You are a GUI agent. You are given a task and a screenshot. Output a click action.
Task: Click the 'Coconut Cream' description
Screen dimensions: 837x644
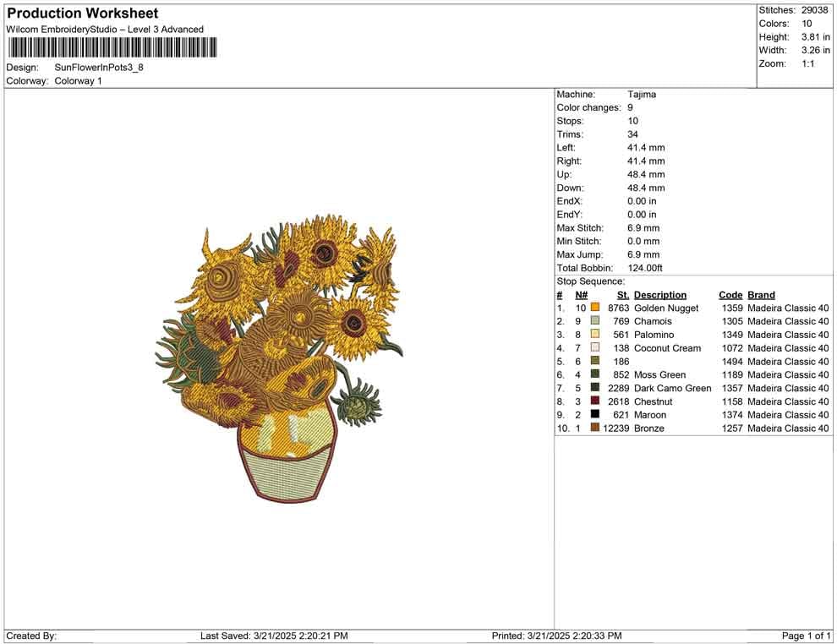tap(667, 348)
